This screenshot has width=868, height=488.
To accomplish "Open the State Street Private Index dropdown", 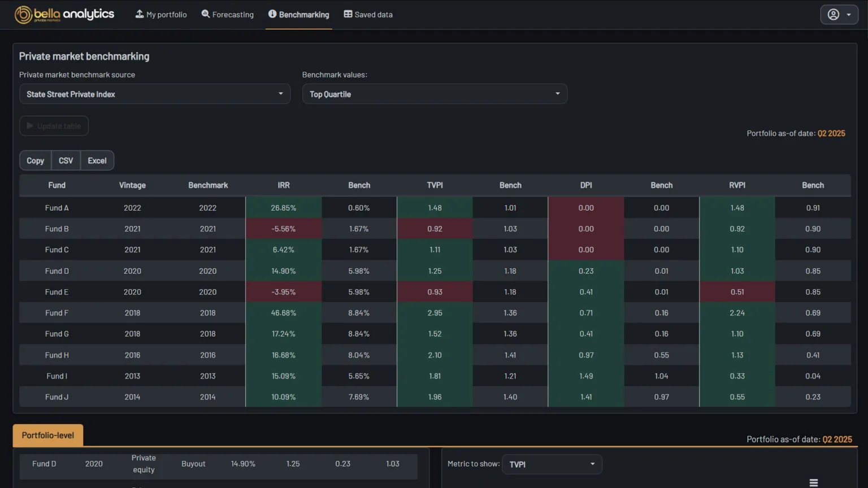I will (155, 94).
